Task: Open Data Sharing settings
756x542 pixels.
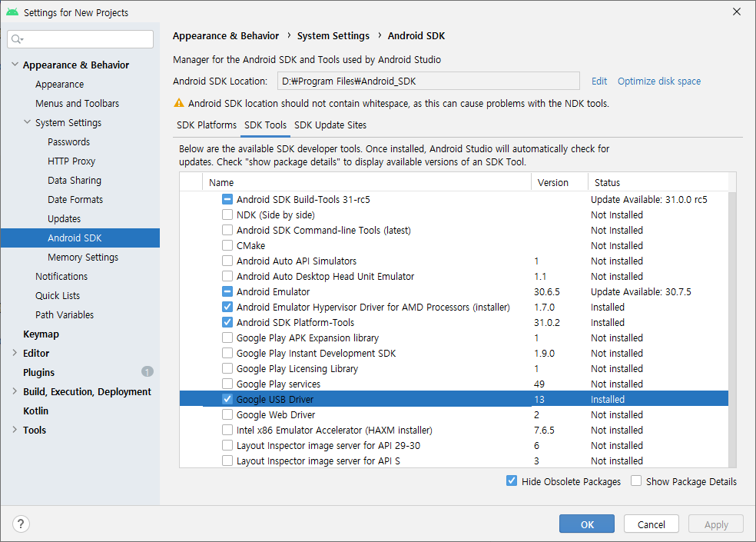Action: (x=75, y=180)
